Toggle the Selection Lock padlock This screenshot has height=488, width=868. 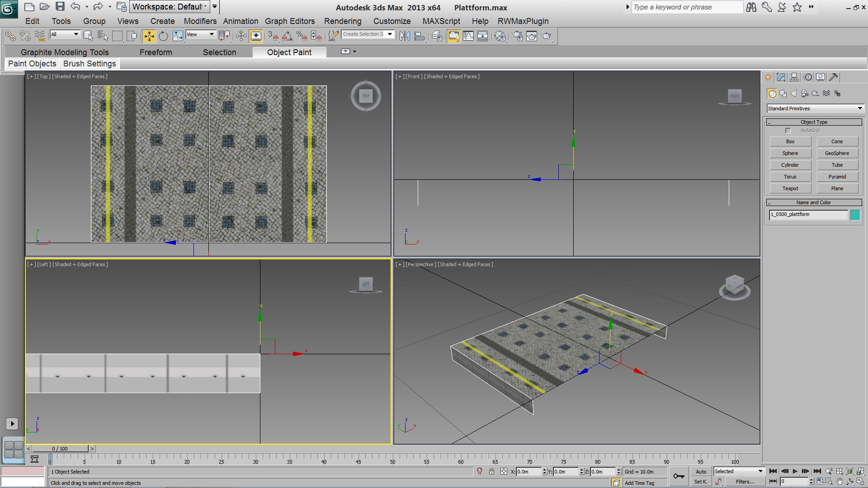491,471
